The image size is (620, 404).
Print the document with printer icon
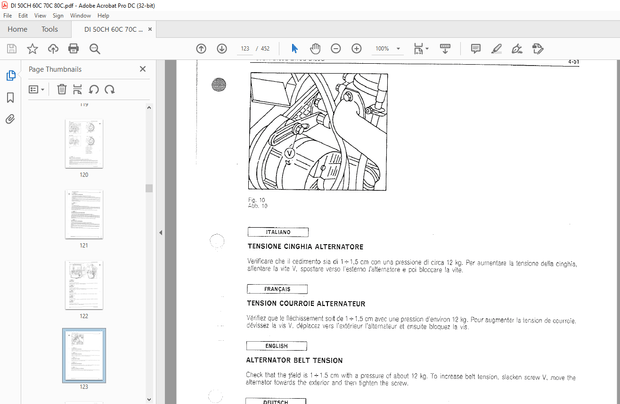coord(74,49)
